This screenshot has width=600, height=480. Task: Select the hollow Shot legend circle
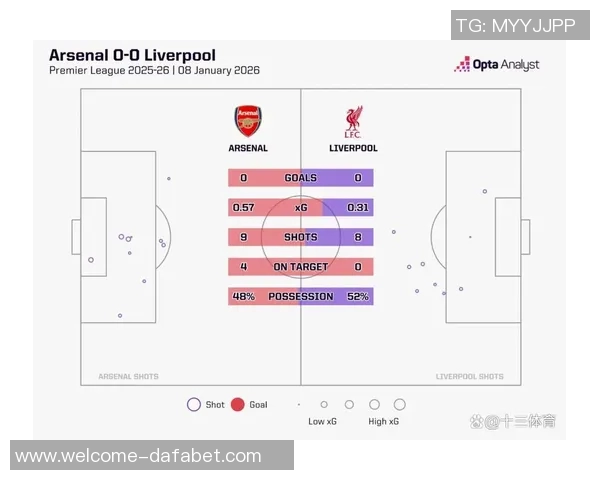pos(193,405)
